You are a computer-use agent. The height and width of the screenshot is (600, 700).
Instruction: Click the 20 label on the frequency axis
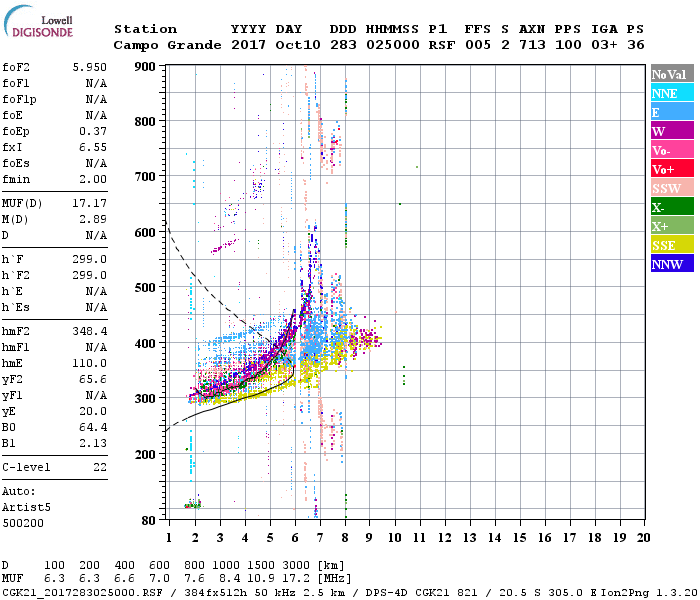643,537
